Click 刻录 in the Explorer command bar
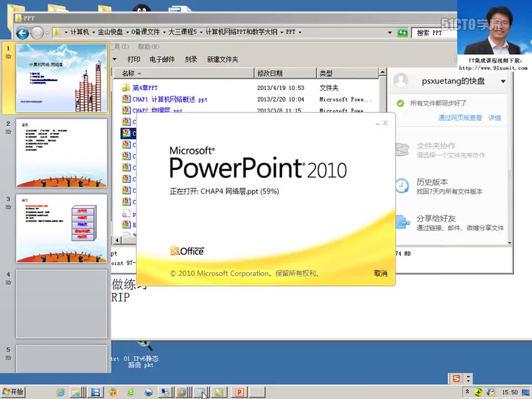 pyautogui.click(x=191, y=59)
